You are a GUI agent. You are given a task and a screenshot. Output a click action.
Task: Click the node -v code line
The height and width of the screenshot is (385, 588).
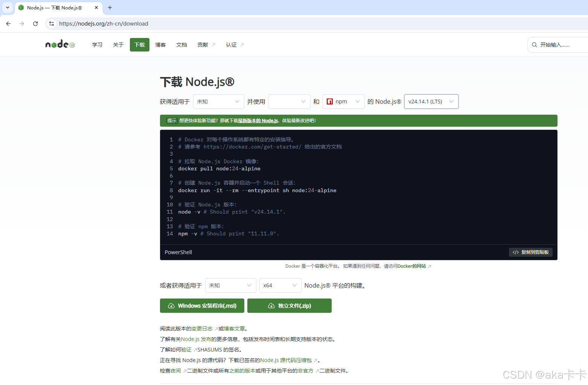[232, 212]
